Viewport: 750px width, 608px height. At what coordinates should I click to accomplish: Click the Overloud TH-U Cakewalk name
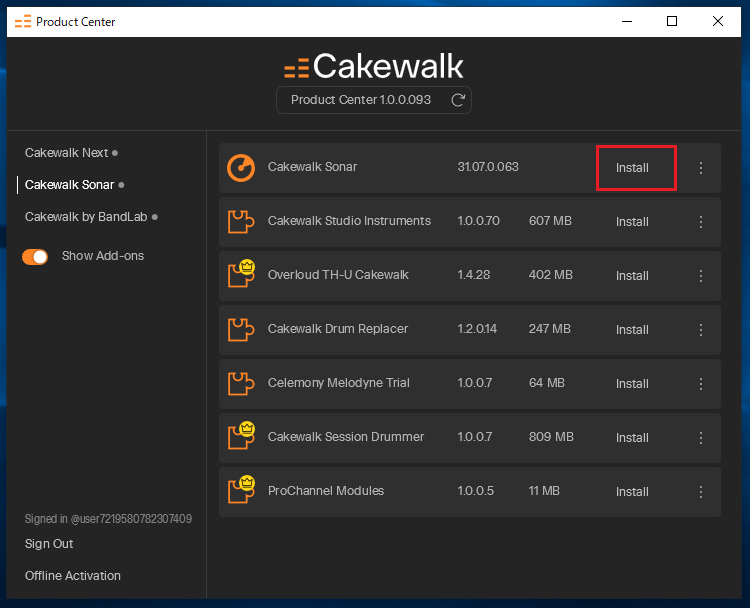tap(338, 275)
